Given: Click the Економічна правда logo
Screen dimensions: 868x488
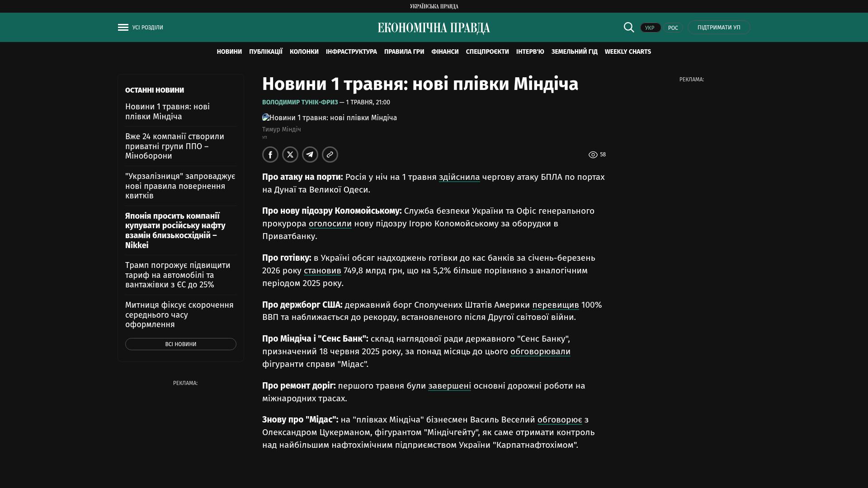Looking at the screenshot, I should 434,28.
